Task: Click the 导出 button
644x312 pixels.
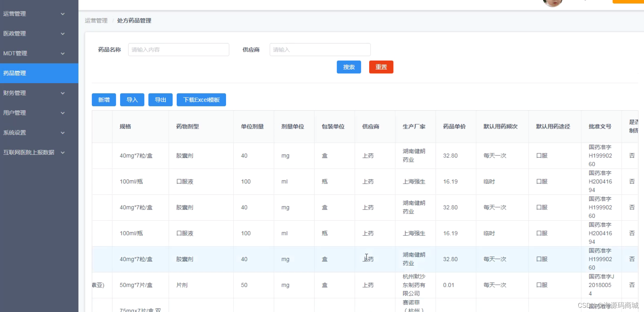Action: click(x=160, y=100)
